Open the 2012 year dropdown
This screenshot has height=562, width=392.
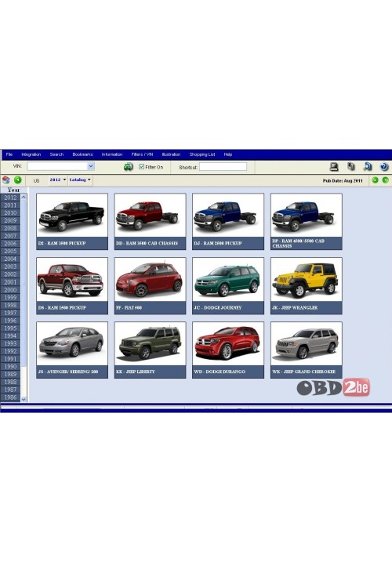point(58,179)
